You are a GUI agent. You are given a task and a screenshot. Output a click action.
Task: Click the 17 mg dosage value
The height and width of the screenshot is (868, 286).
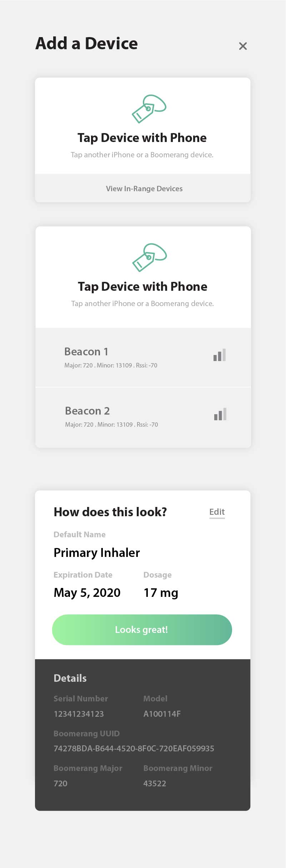161,593
